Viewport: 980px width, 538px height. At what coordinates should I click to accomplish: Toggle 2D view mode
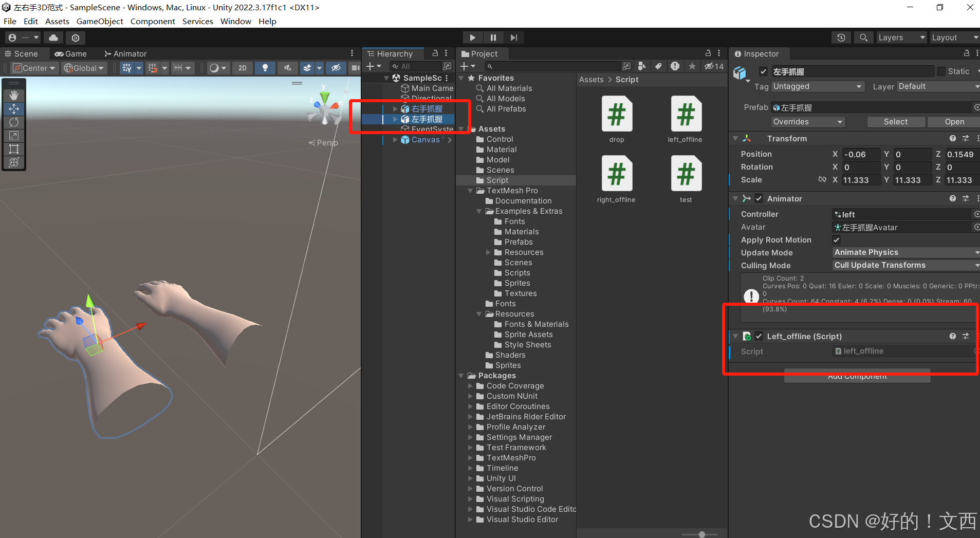pyautogui.click(x=243, y=68)
